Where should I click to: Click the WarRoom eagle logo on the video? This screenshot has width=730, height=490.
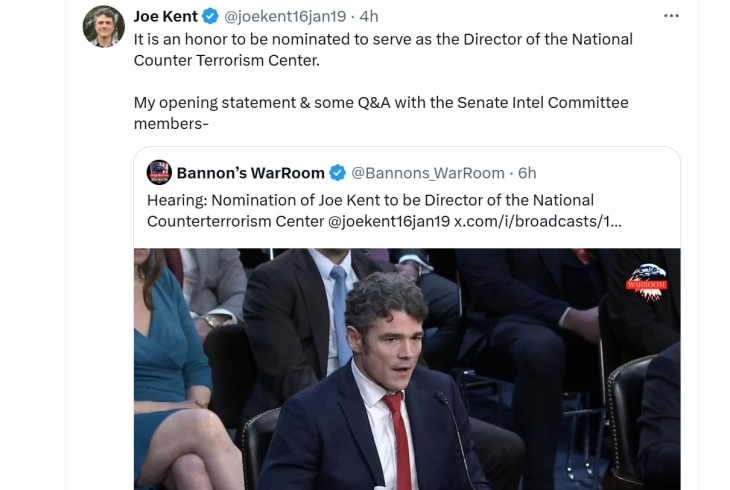pos(646,280)
